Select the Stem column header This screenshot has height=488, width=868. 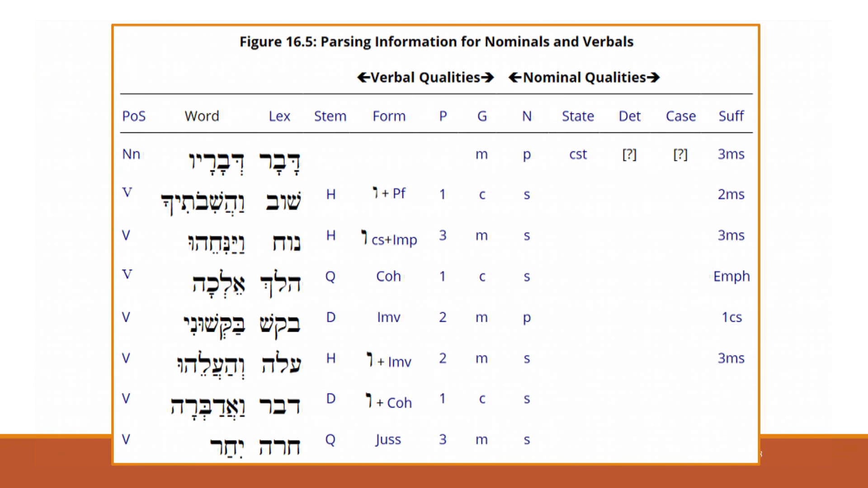[330, 116]
